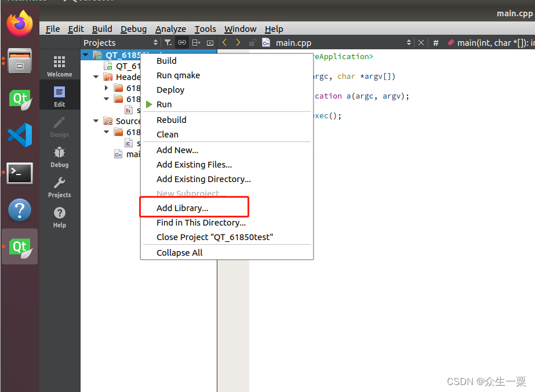Open Help mode in Qt Creator sidebar
The image size is (535, 392).
[59, 217]
